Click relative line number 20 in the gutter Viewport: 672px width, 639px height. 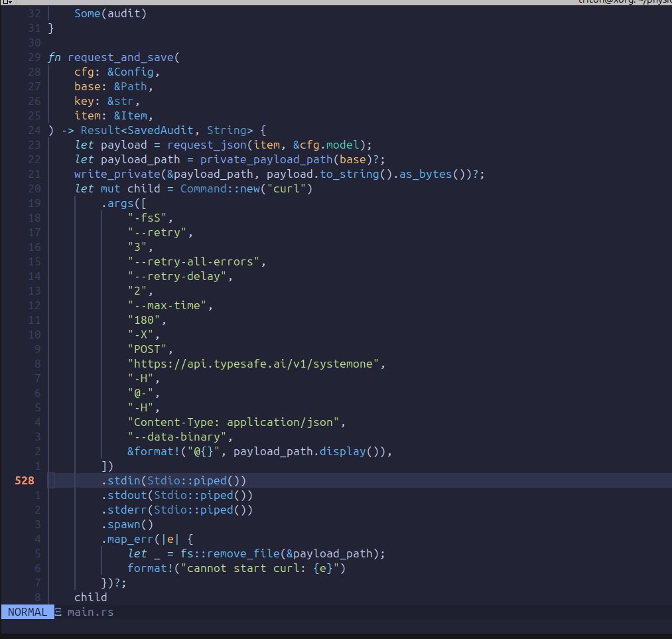[x=34, y=188]
